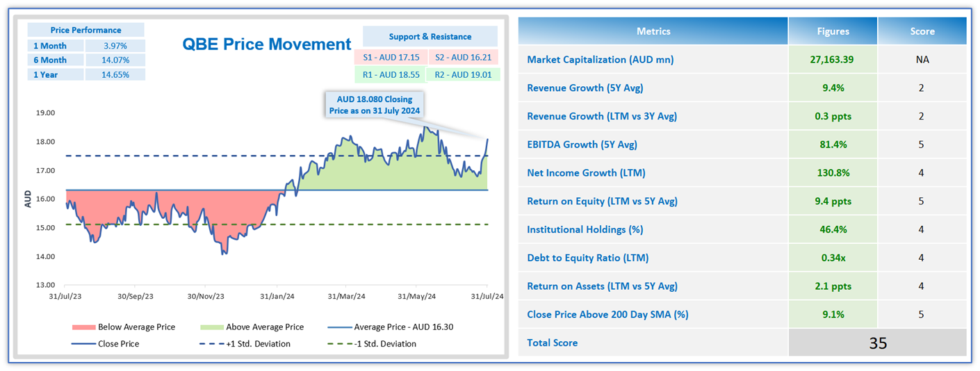Viewport: 980px width, 371px height.
Task: Click the 13.00 y-axis value
Action: click(44, 285)
